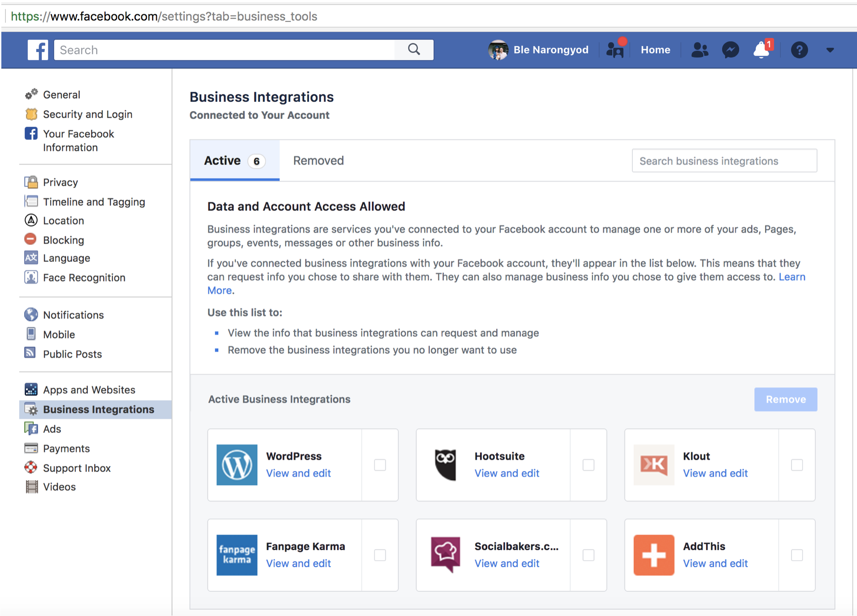Screen dimensions: 857x616
Task: Click the browser address bar URL
Action: coord(164,17)
